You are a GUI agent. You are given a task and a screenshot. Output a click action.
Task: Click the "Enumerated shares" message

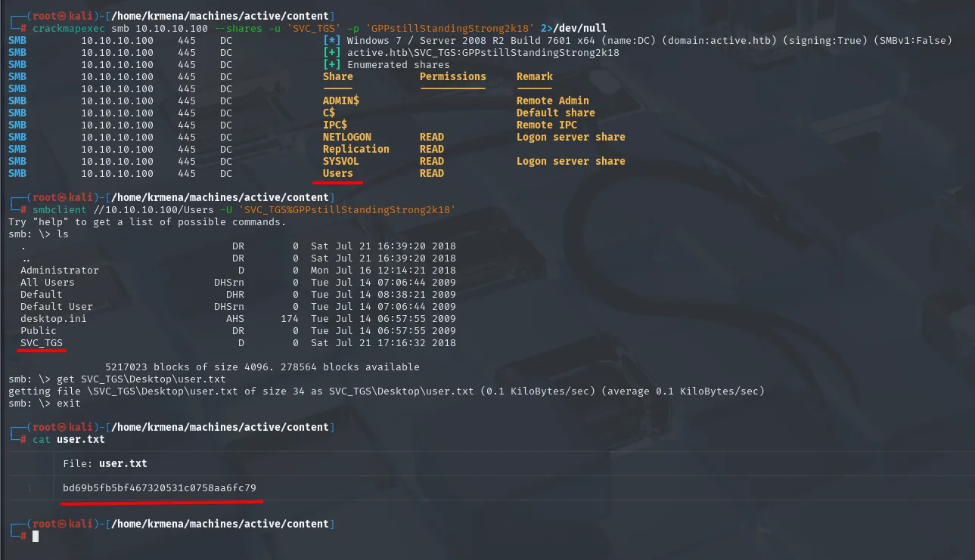tap(399, 64)
